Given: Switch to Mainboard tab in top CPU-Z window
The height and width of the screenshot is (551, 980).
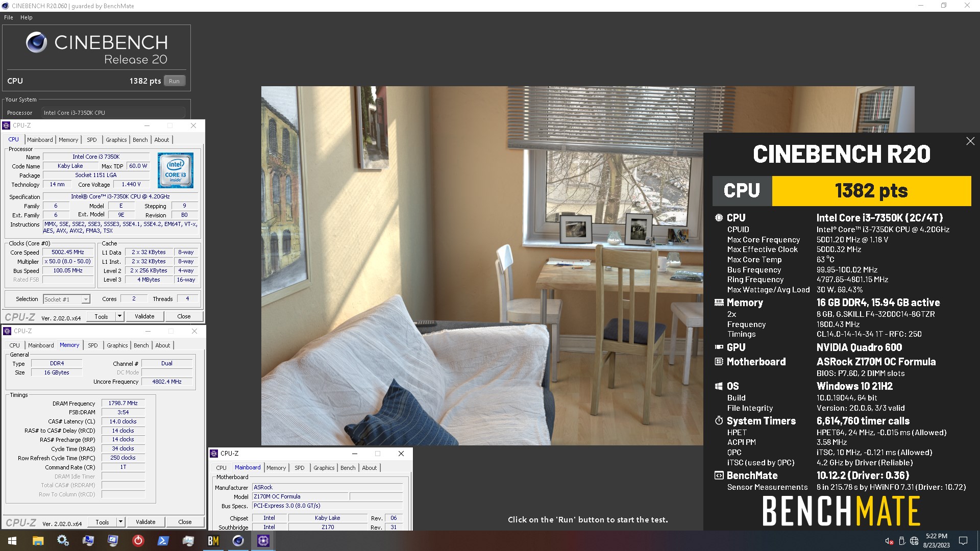Looking at the screenshot, I should pyautogui.click(x=40, y=140).
